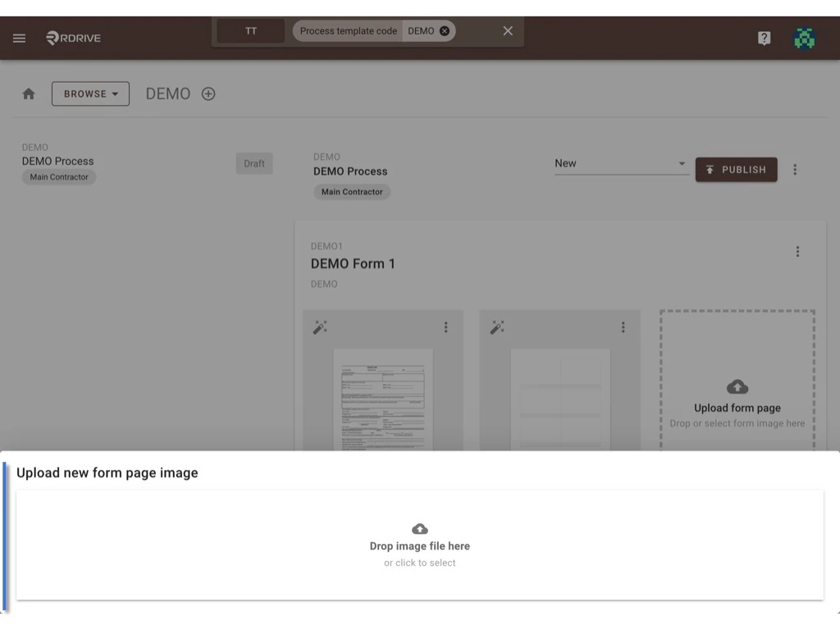Remove the DEMO filter chip
The width and height of the screenshot is (840, 630).
tap(444, 30)
